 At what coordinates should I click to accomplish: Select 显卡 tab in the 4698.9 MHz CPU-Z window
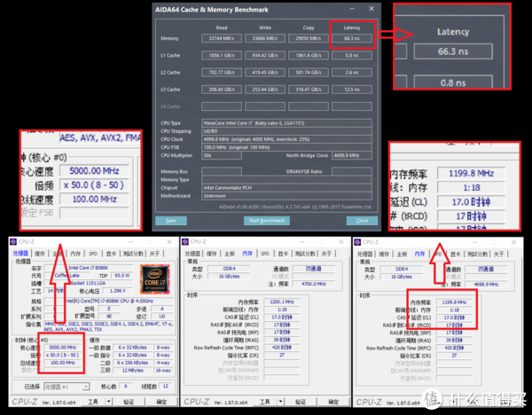click(x=456, y=254)
